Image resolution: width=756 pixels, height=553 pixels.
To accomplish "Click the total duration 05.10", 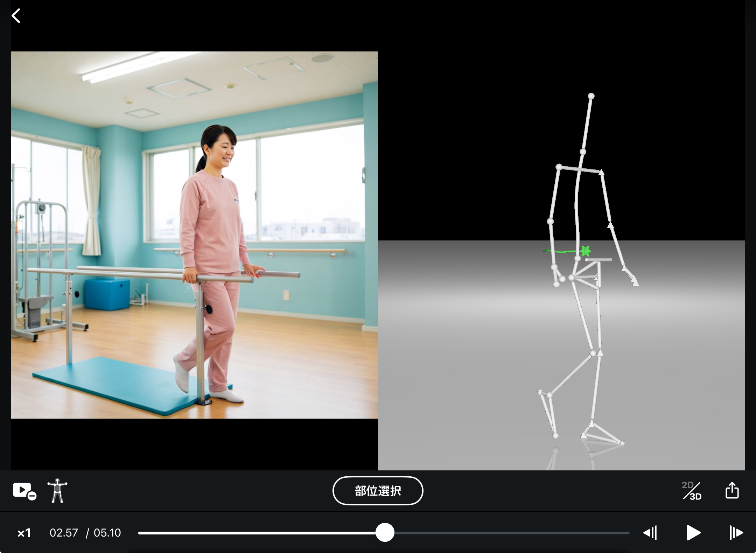I will click(x=107, y=533).
